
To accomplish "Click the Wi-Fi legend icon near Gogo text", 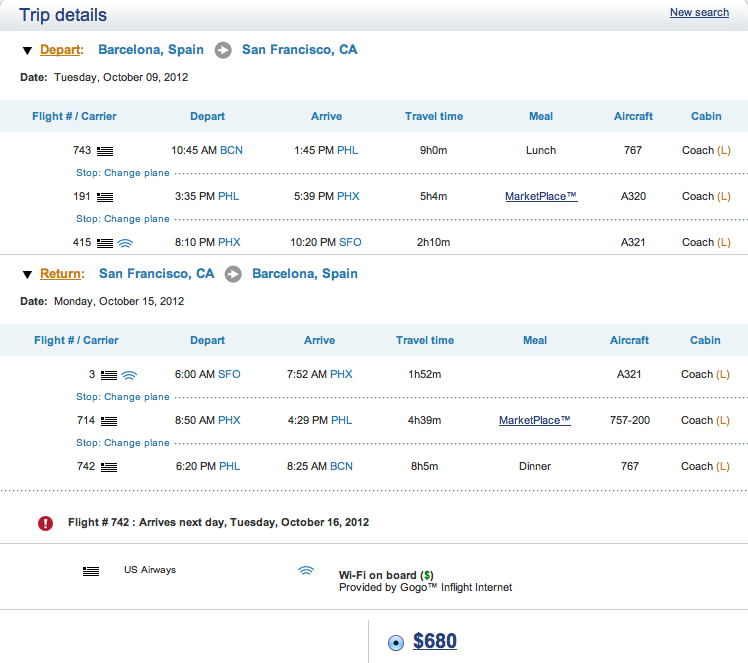I will tap(306, 571).
